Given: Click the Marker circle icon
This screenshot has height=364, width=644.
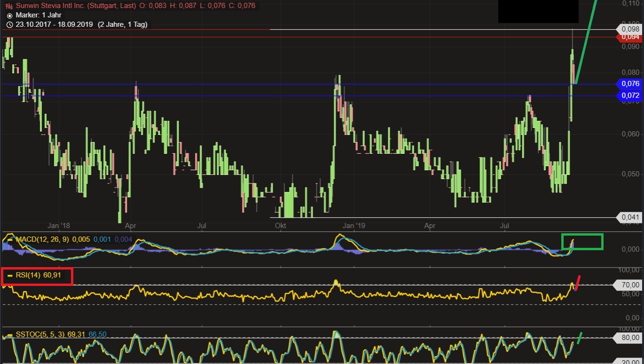Looking at the screenshot, I should (9, 15).
